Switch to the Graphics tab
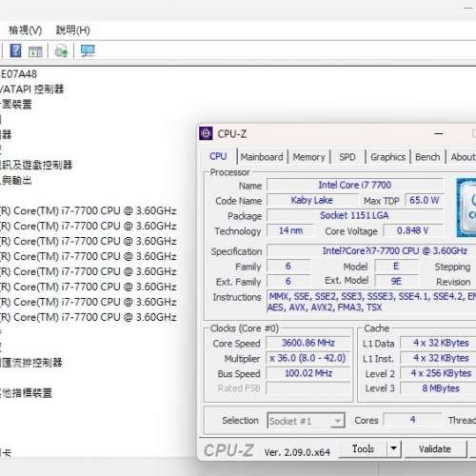Image resolution: width=476 pixels, height=476 pixels. click(387, 157)
